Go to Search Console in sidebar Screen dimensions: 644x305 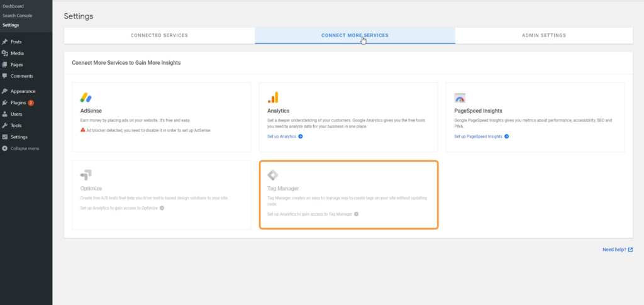point(17,15)
